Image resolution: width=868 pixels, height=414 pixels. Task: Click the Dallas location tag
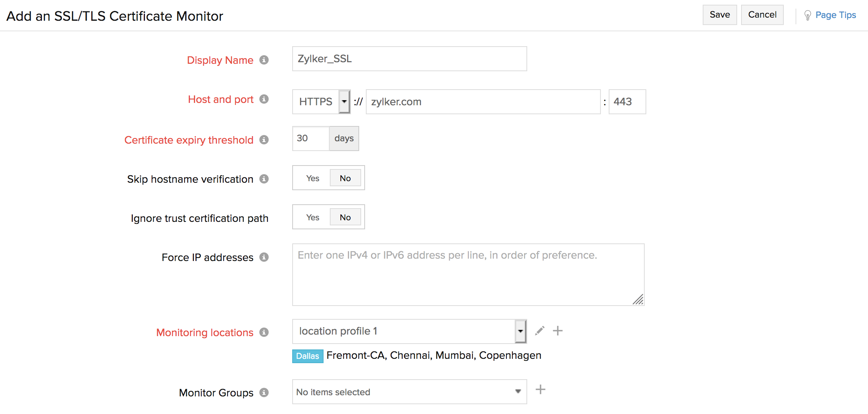point(307,356)
